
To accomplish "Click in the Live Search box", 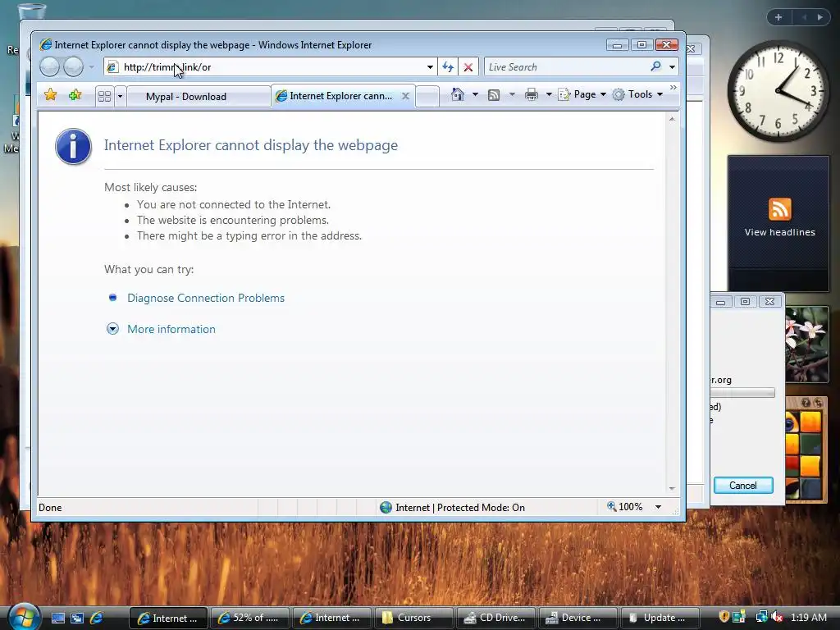I will [565, 67].
